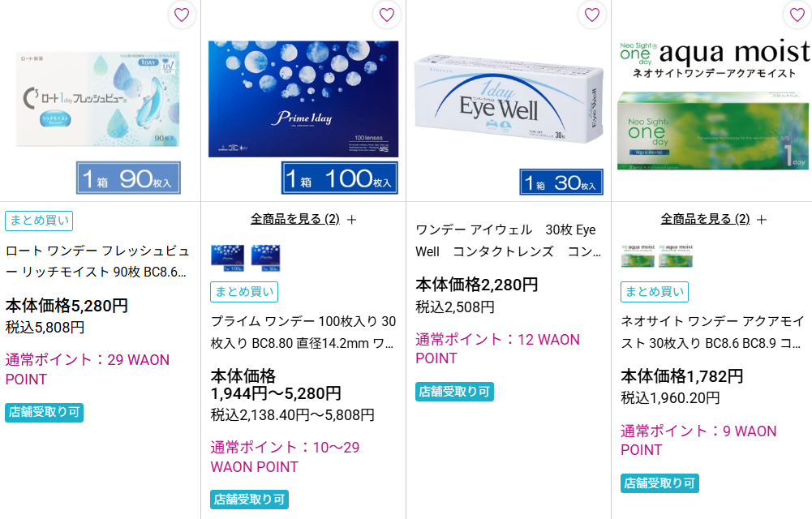
Task: Open プライム ワンデー 100枚入り product title link
Action: (x=303, y=332)
